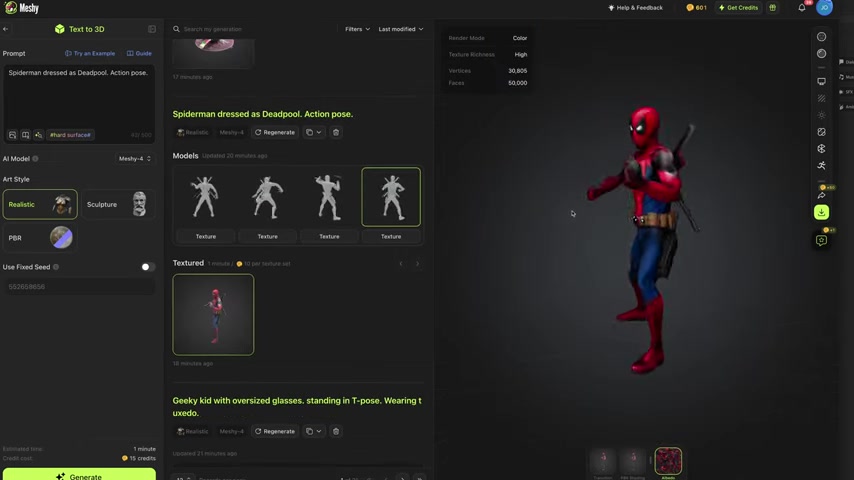Open the textured Spiderman model thumbnail
This screenshot has width=854, height=480.
pos(213,314)
